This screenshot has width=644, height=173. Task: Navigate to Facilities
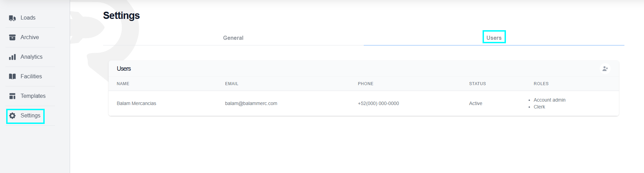coord(30,77)
